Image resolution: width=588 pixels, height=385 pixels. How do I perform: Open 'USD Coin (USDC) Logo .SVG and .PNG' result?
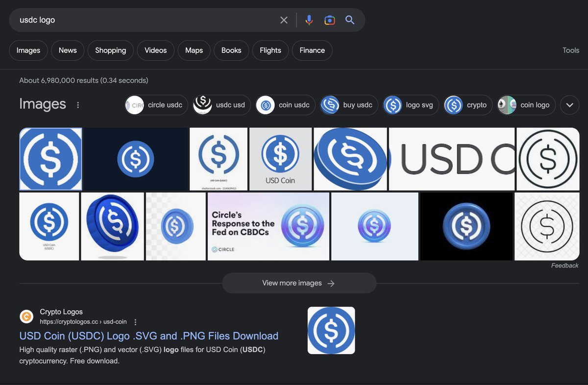[x=149, y=336]
